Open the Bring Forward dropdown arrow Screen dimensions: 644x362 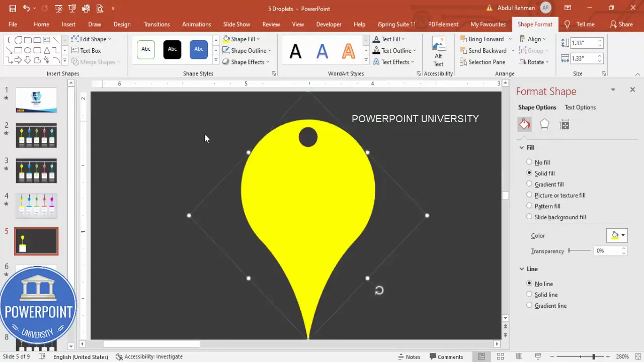coord(510,39)
